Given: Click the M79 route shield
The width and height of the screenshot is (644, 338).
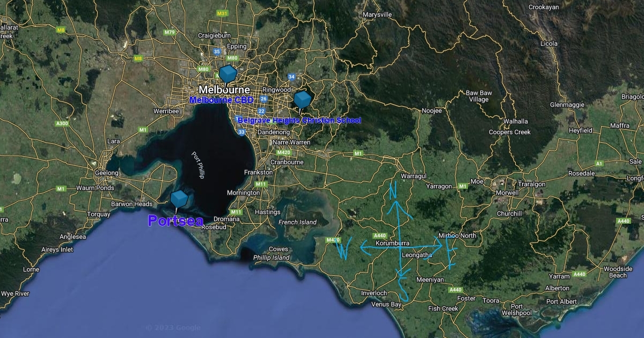Looking at the screenshot, I should pos(170,32).
